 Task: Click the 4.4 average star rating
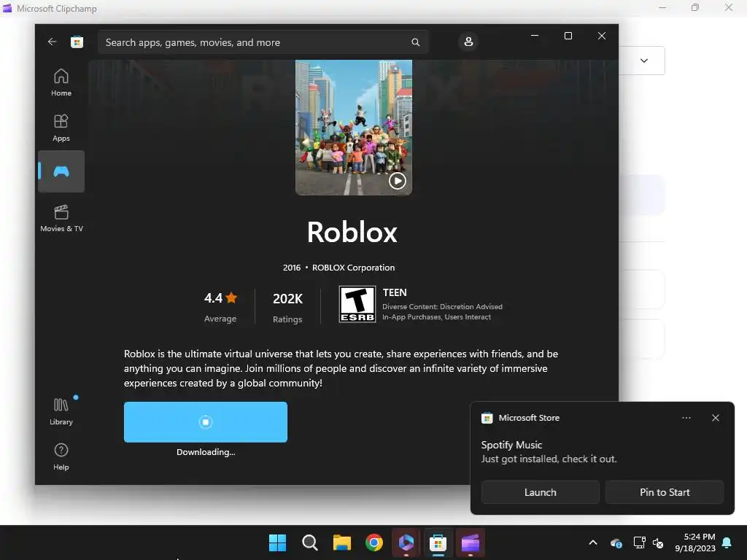click(220, 298)
